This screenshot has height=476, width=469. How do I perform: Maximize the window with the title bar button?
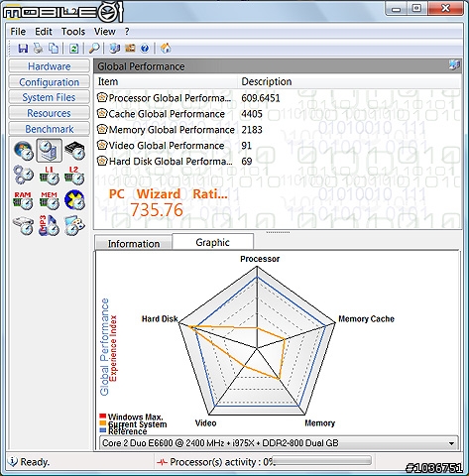[416, 8]
